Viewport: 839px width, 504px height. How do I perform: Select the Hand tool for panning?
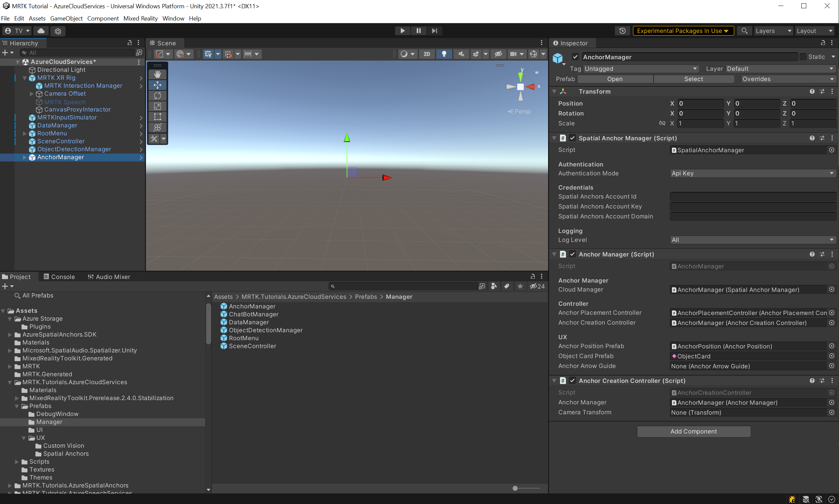click(157, 74)
